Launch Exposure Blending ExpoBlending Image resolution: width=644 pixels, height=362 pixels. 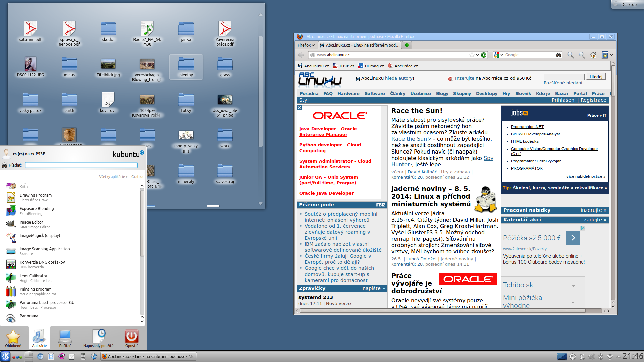[72, 211]
